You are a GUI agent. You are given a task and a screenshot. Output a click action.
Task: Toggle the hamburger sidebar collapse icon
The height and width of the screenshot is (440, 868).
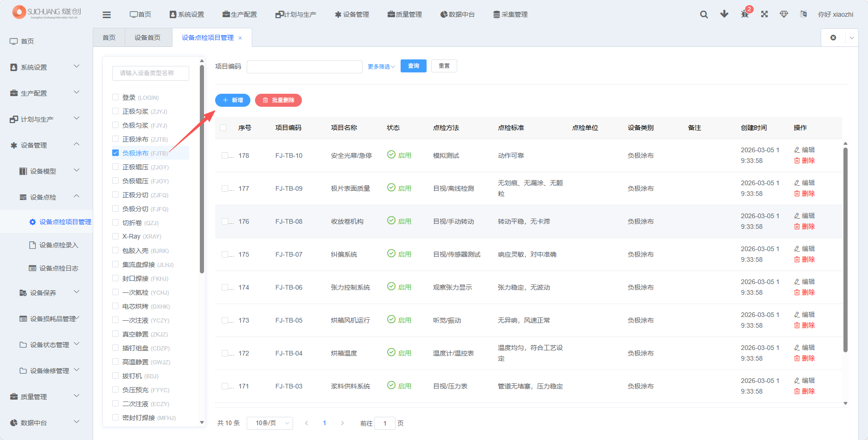pos(107,15)
